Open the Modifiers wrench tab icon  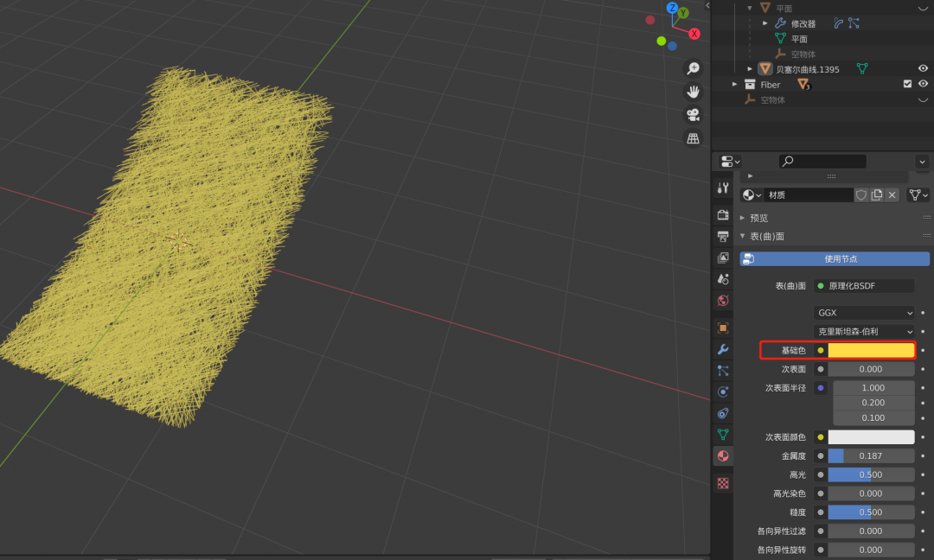coord(723,349)
